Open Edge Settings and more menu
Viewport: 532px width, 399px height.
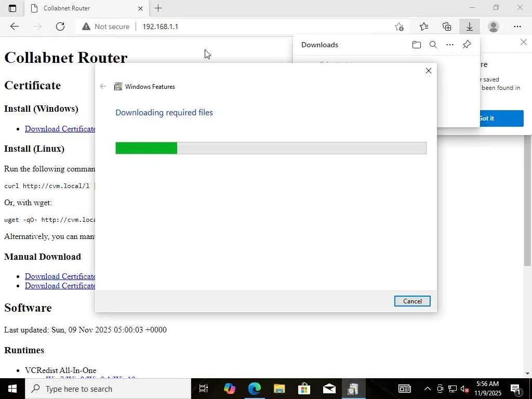coord(517,26)
